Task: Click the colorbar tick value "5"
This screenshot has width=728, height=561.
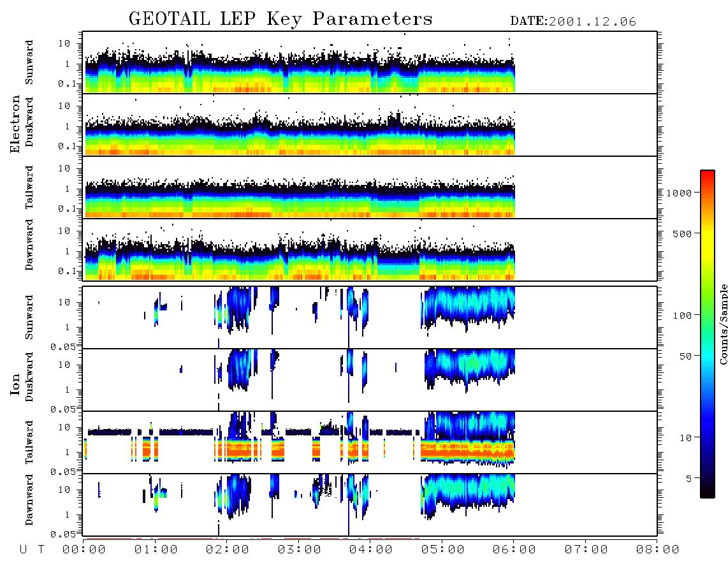Action: tap(689, 479)
